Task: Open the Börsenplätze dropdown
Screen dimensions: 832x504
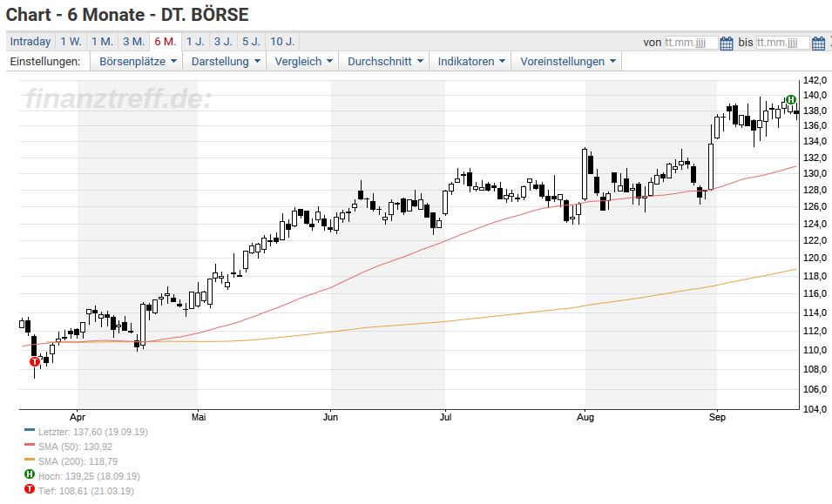Action: point(138,62)
